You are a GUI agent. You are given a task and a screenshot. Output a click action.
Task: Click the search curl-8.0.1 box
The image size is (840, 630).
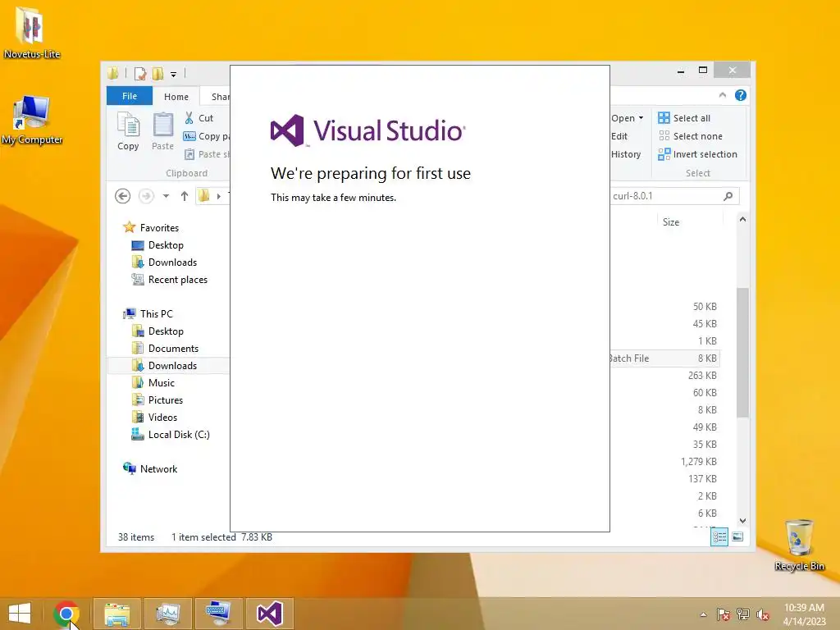pos(664,196)
